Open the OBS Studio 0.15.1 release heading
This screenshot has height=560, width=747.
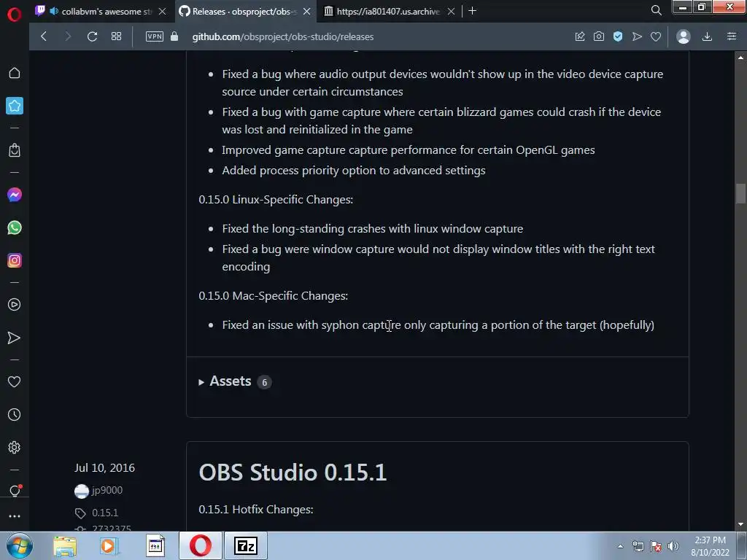[293, 472]
